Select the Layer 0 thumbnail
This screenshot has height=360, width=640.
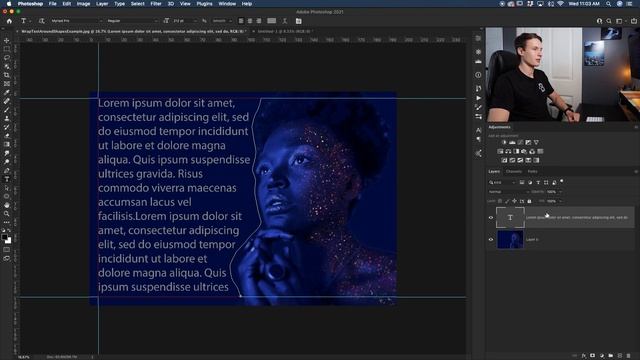[510, 240]
